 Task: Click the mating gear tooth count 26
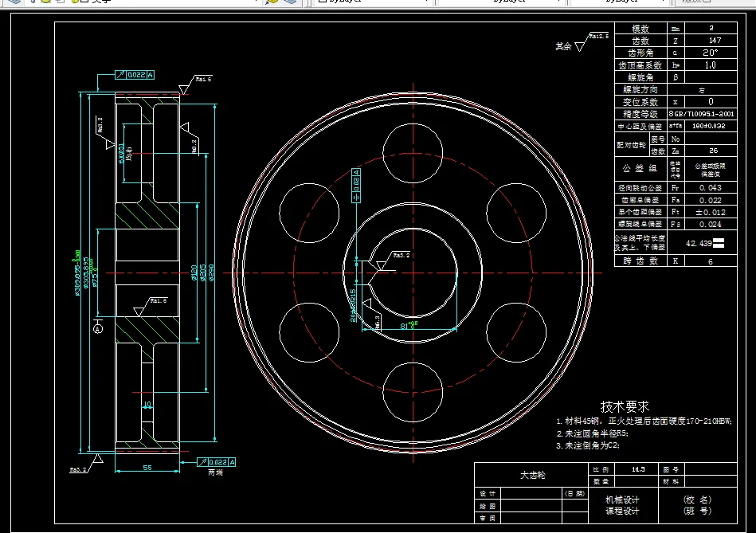click(x=714, y=151)
